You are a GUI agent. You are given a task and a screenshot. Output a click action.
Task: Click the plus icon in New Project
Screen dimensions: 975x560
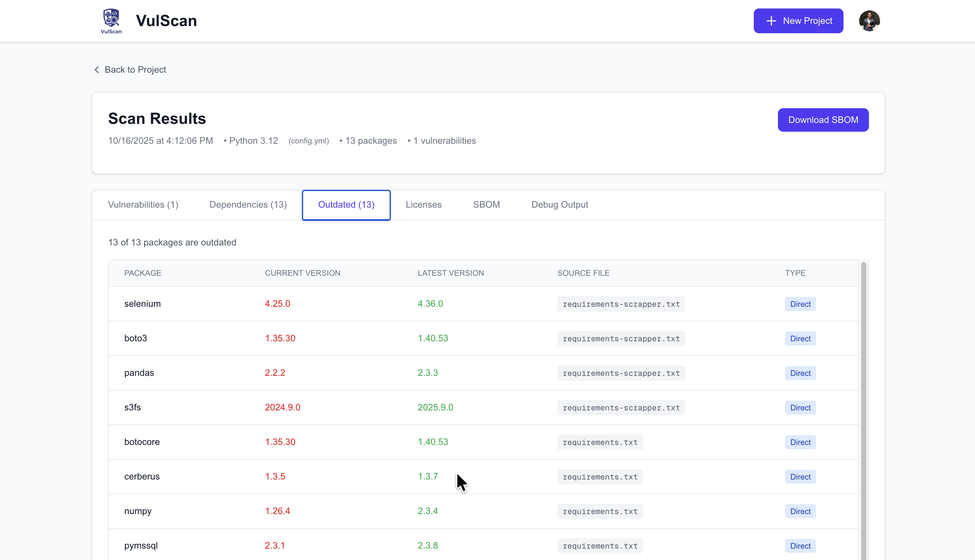coord(771,21)
